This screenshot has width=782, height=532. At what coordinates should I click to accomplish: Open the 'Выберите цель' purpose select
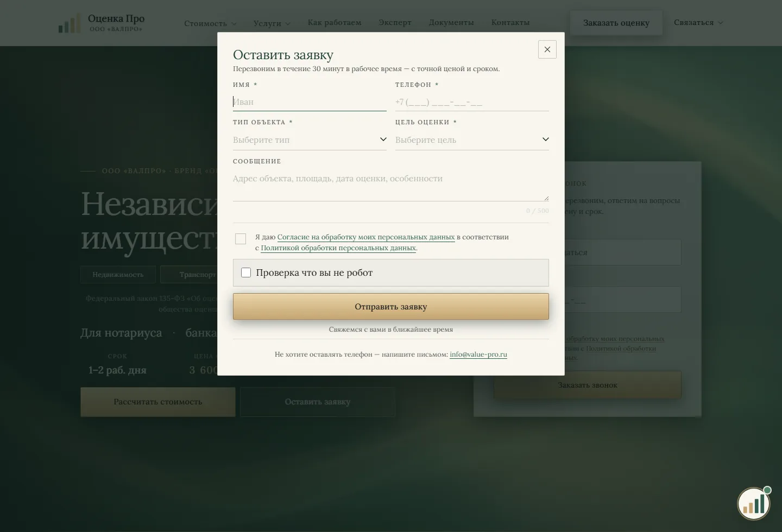(x=472, y=140)
